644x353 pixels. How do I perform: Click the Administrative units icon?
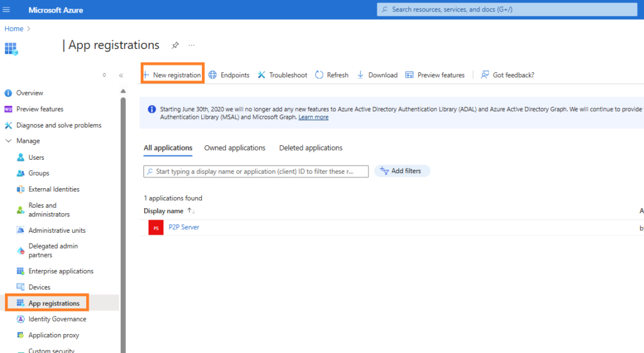[21, 230]
